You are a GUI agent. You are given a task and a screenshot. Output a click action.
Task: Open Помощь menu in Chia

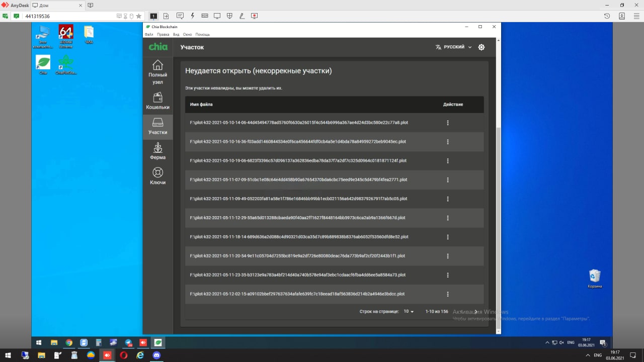tap(203, 34)
